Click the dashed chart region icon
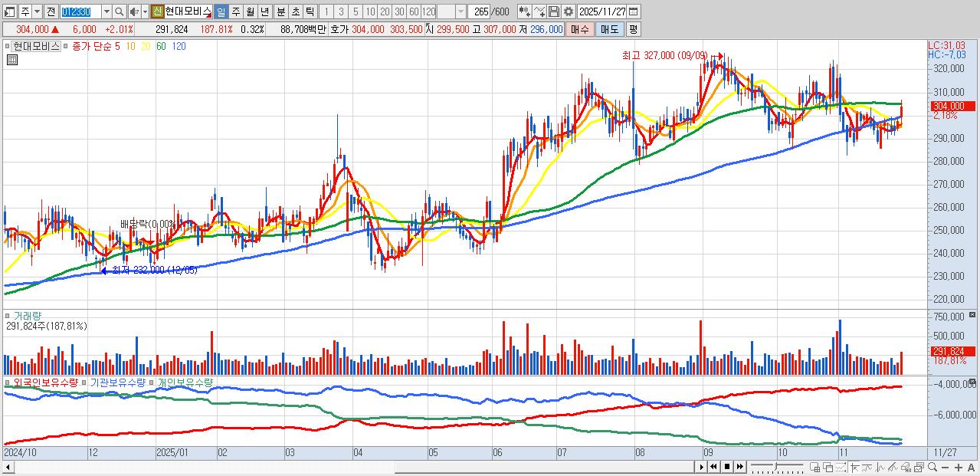The image size is (980, 476). [x=841, y=468]
